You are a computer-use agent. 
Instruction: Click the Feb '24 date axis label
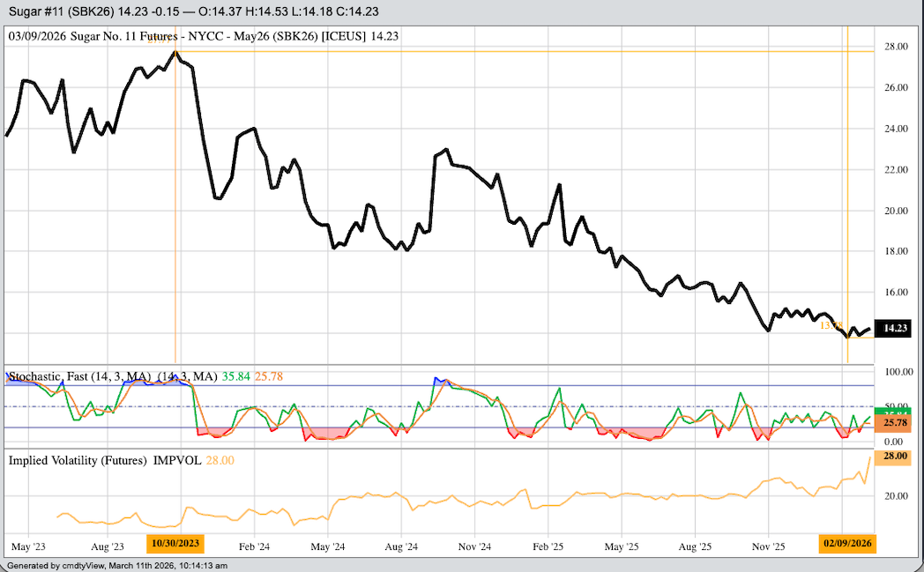[254, 546]
